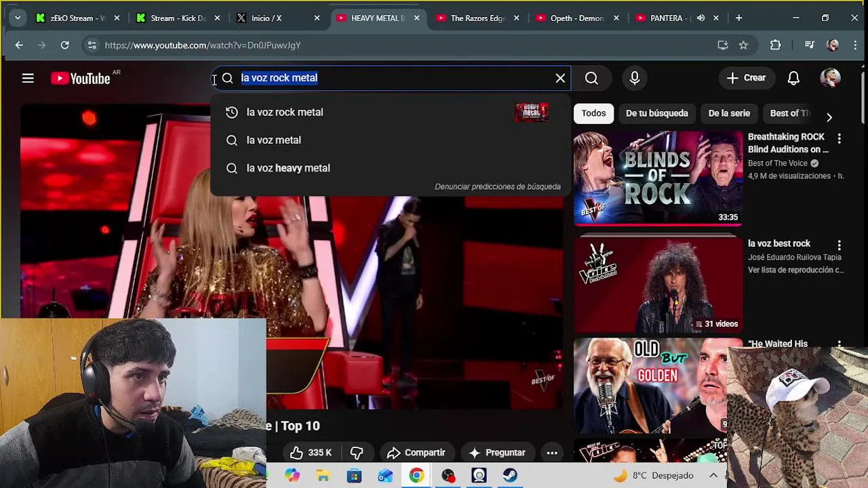
Task: Select the De tu búsqueda chip
Action: (x=656, y=113)
